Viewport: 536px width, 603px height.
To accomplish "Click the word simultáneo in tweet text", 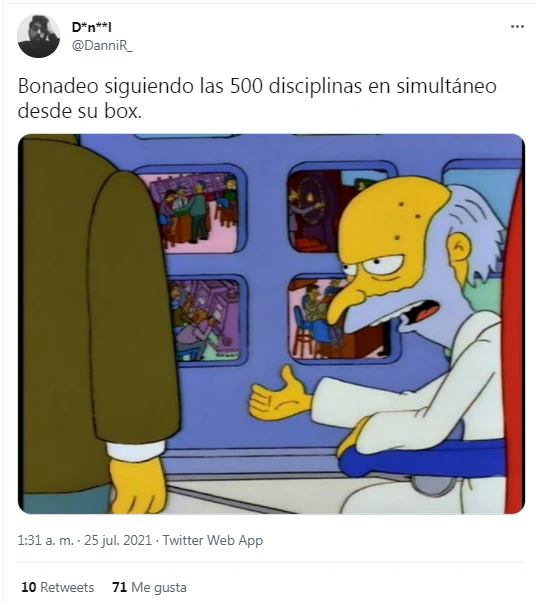I will [x=446, y=86].
